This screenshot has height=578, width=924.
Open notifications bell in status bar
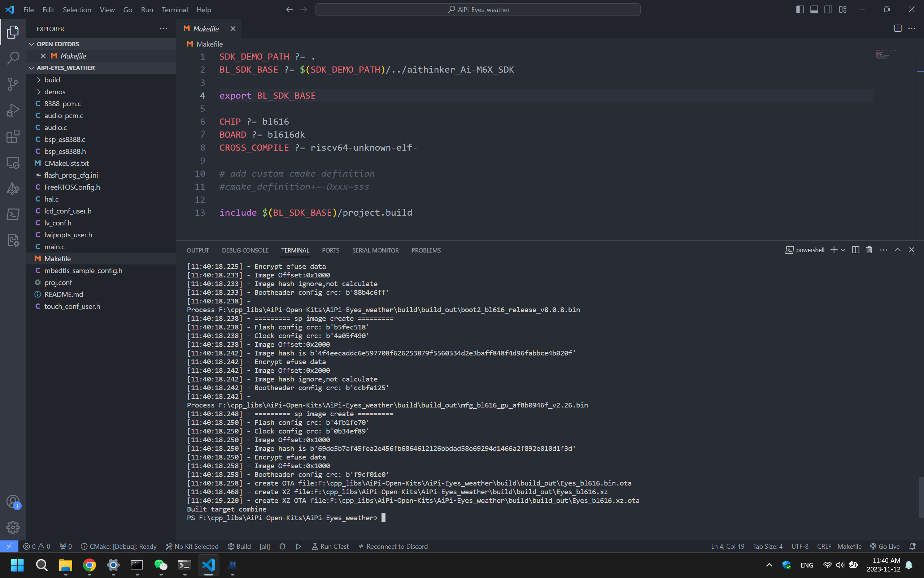pyautogui.click(x=912, y=546)
